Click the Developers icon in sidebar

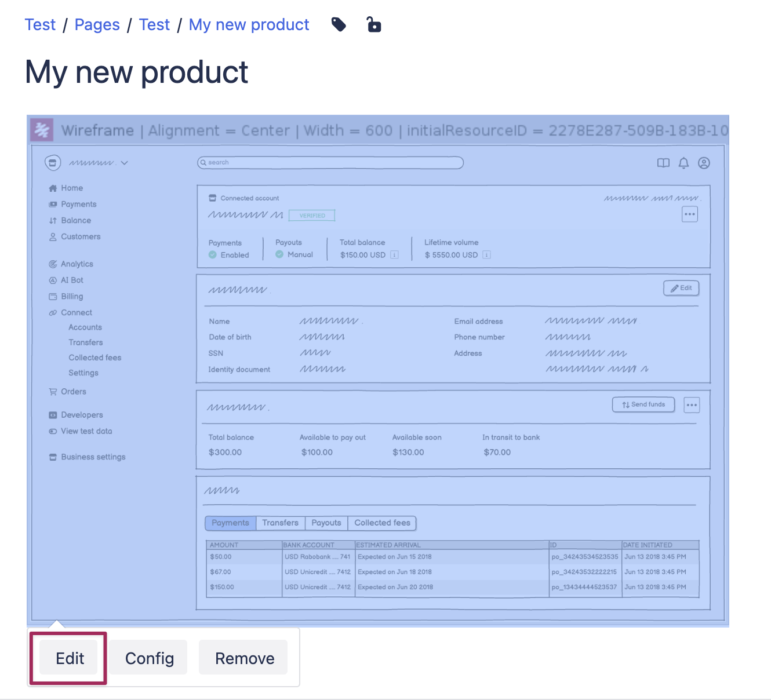click(53, 415)
